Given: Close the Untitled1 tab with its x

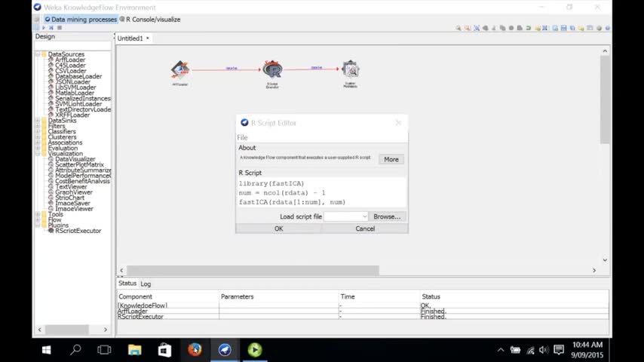Looking at the screenshot, I should 148,38.
